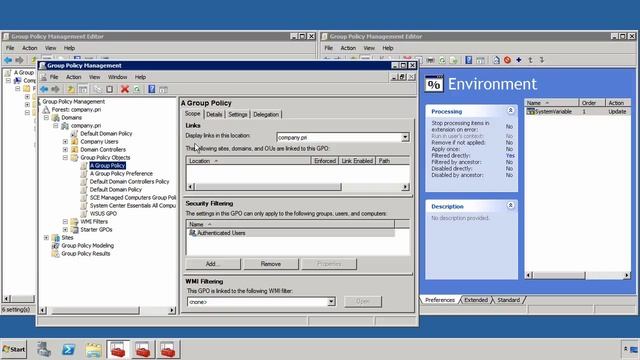640x360 pixels.
Task: Launch PowerShell from the taskbar
Action: click(68, 349)
